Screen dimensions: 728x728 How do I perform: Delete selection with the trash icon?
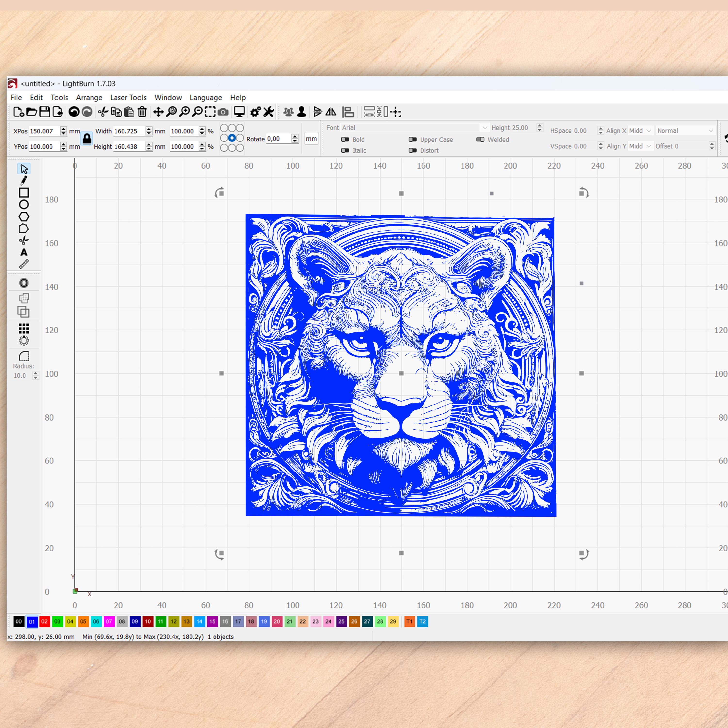(x=142, y=112)
